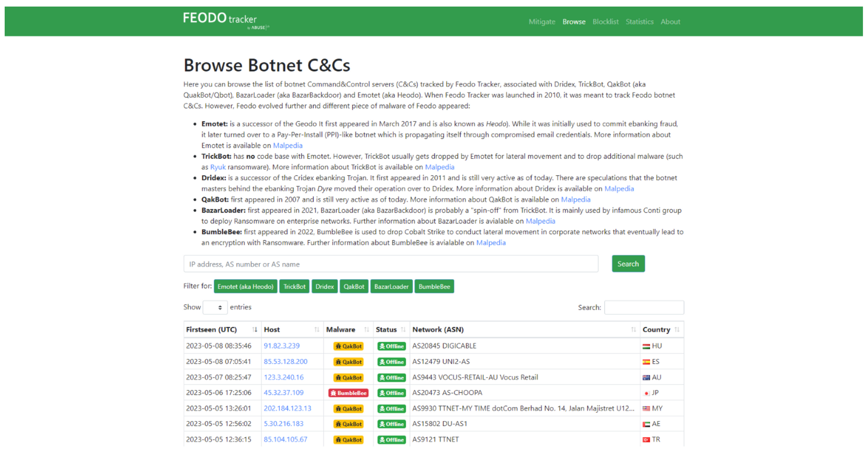Click Offline status badge for DU-AS1 row
Image resolution: width=868 pixels, height=460 pixels.
point(391,424)
